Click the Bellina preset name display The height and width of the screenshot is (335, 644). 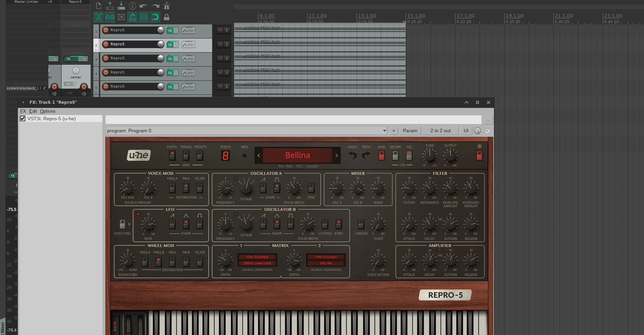(x=298, y=155)
